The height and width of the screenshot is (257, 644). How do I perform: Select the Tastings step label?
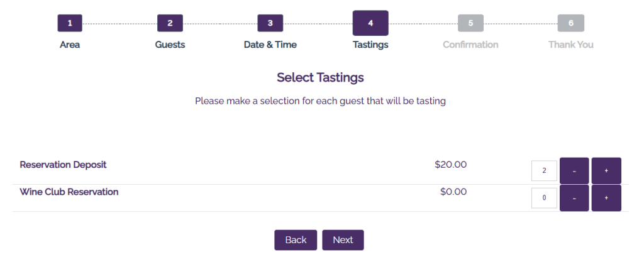370,45
